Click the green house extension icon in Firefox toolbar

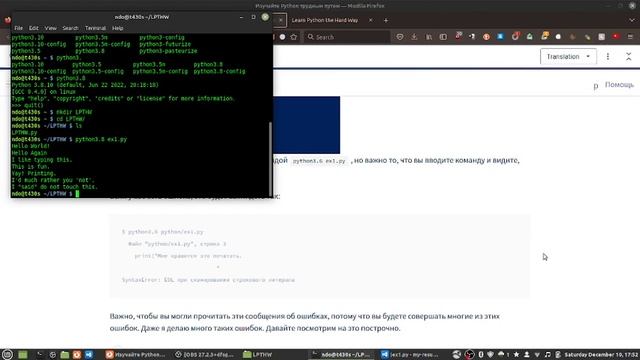[x=530, y=36]
